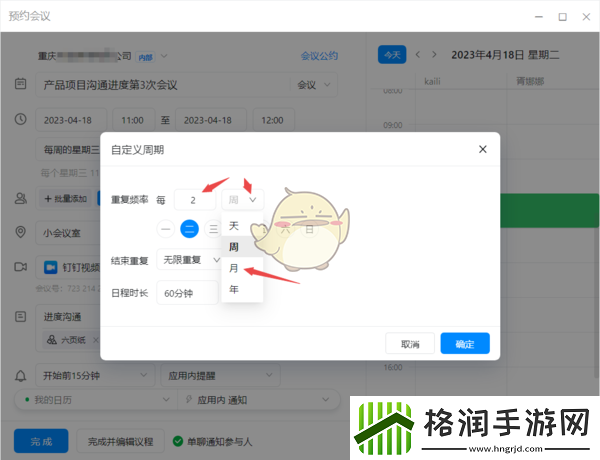Click the end date 2023-04-18 field

211,120
